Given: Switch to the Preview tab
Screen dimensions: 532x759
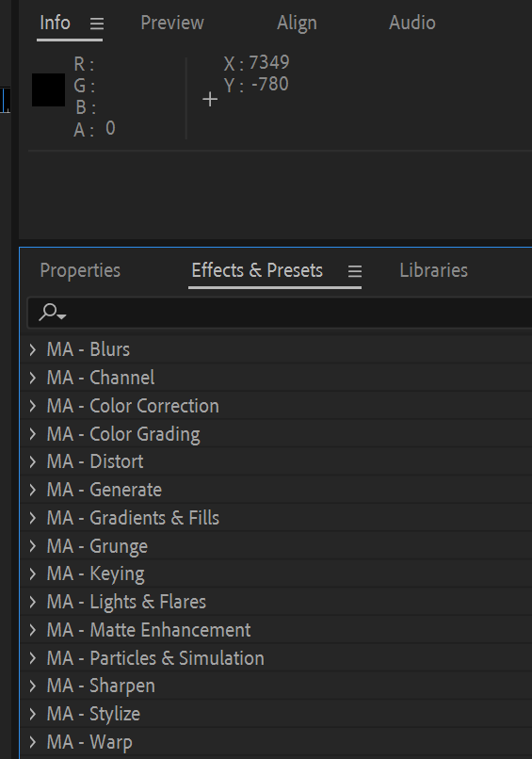Looking at the screenshot, I should tap(172, 23).
